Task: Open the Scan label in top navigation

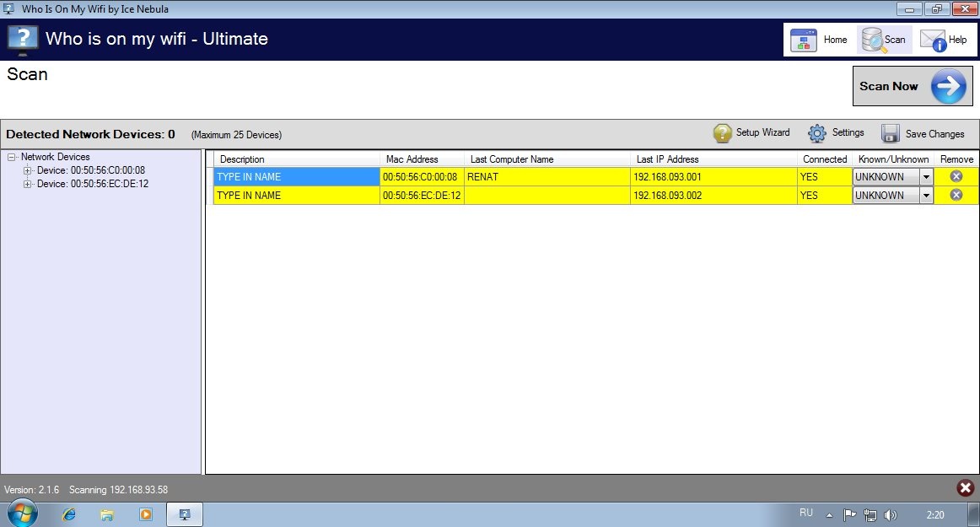Action: [894, 40]
